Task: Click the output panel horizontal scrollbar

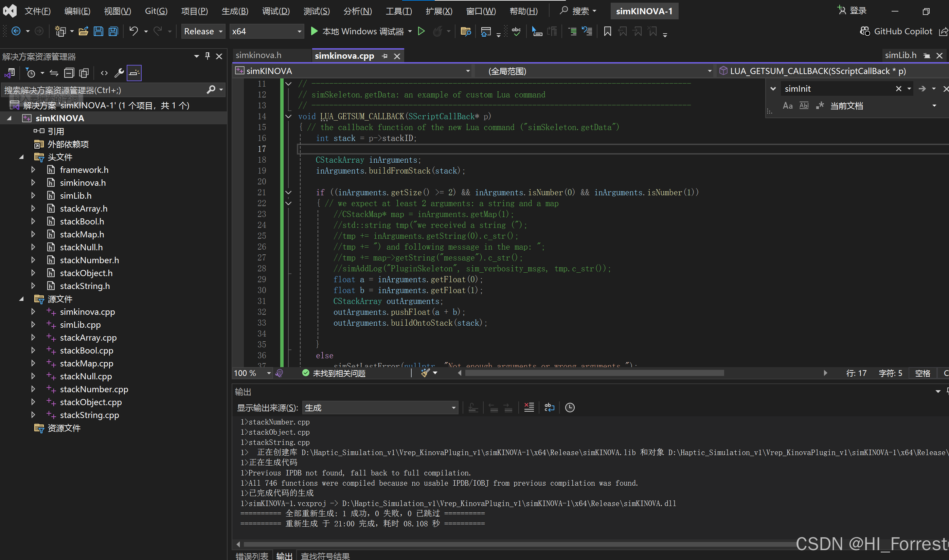Action: (521, 544)
